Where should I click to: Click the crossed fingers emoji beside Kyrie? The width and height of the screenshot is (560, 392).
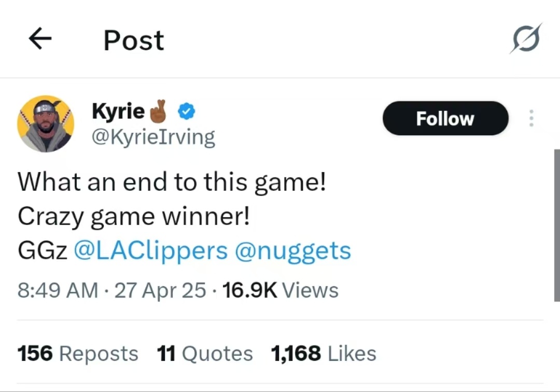[x=158, y=111]
